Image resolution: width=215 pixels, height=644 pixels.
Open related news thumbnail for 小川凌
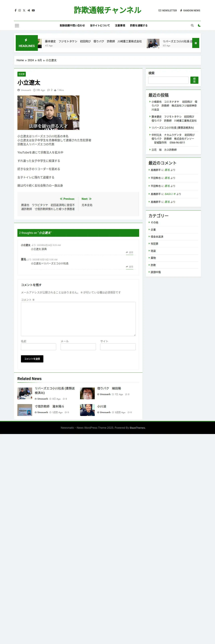coord(87,410)
